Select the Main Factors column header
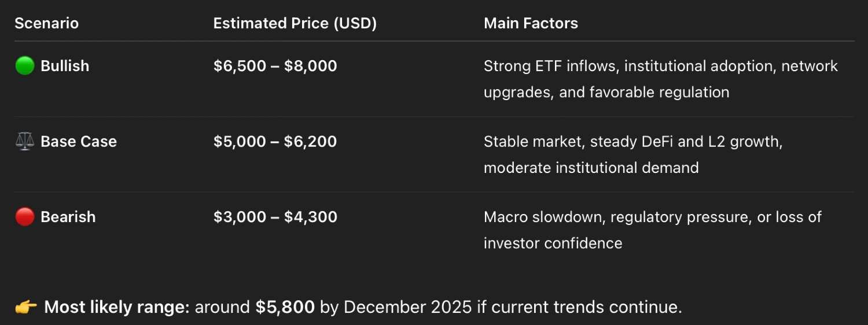Image resolution: width=868 pixels, height=325 pixels. click(531, 24)
